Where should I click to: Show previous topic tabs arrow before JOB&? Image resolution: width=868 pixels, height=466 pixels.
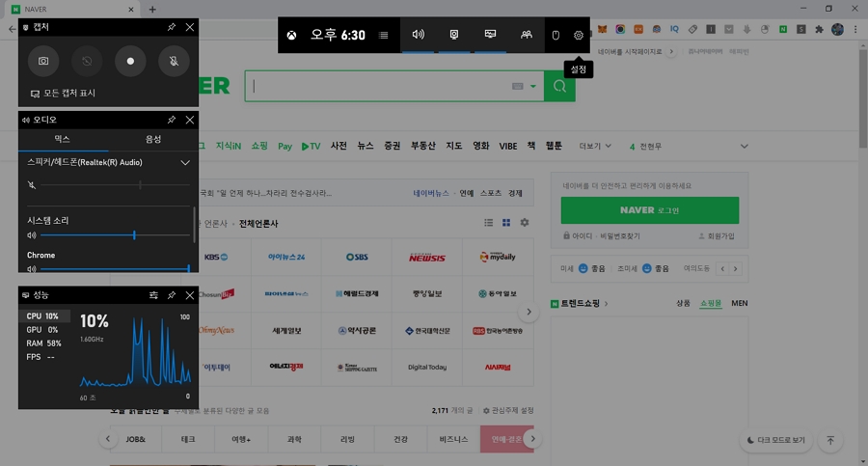tap(108, 439)
